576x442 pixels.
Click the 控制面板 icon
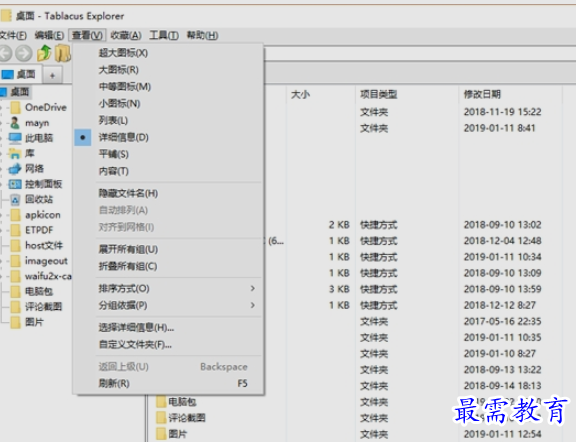(15, 184)
